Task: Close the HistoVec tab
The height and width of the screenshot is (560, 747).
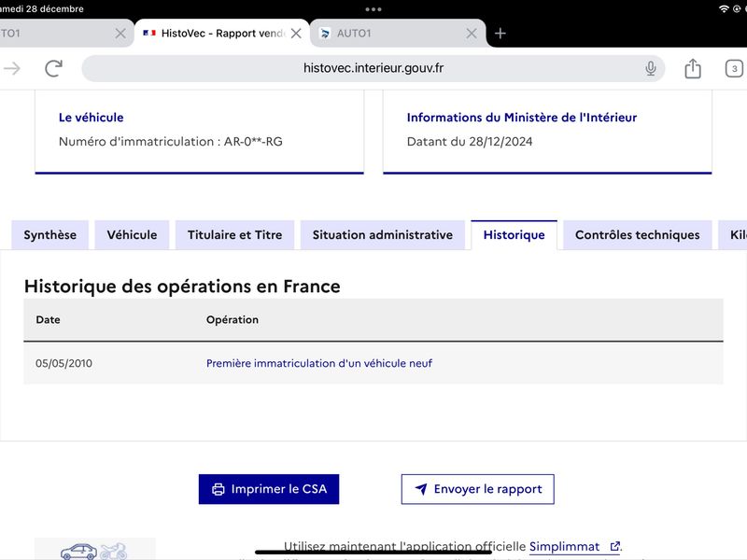Action: 296,34
